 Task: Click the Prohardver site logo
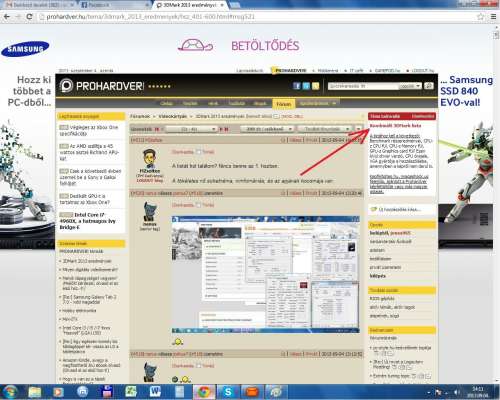tap(102, 86)
